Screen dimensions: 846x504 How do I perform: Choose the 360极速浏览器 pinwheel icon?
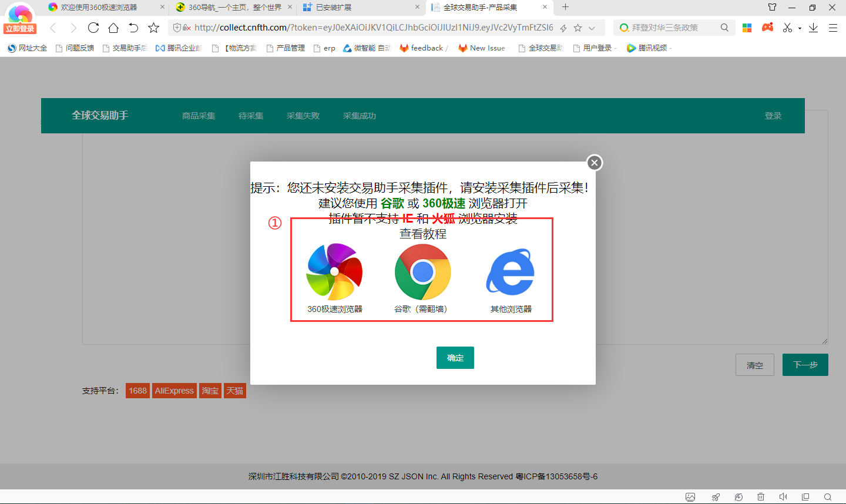334,272
